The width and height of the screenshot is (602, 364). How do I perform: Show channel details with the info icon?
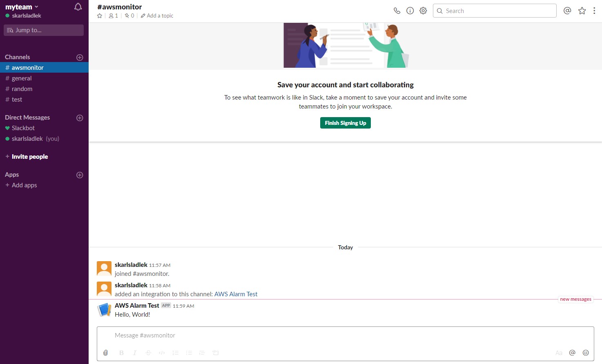(x=410, y=11)
